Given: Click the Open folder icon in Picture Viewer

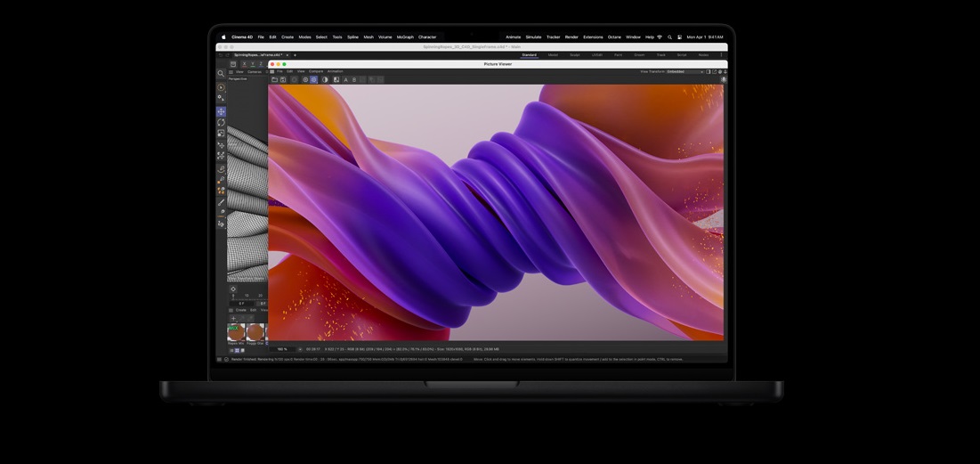Looking at the screenshot, I should tap(274, 79).
